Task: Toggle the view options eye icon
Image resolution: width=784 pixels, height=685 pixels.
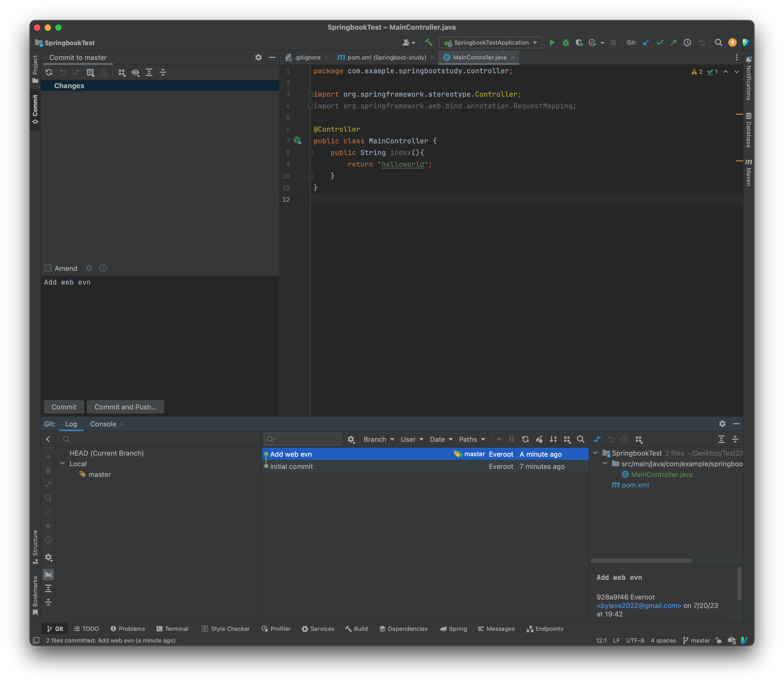Action: 136,72
